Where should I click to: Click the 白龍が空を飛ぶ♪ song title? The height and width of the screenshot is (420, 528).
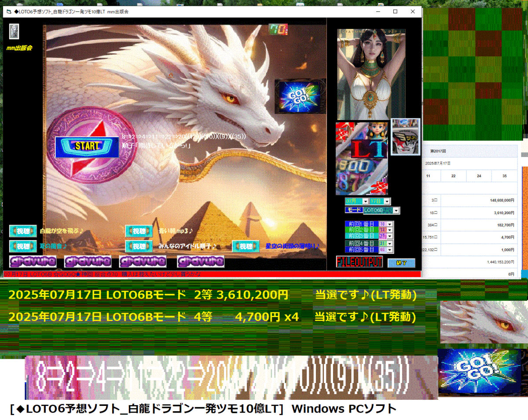(62, 230)
